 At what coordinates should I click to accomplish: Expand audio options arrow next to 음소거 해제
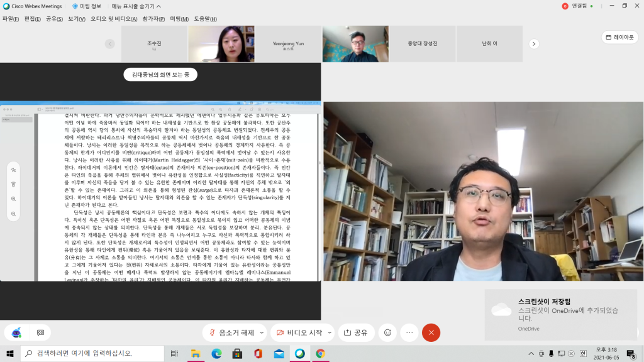point(262,333)
